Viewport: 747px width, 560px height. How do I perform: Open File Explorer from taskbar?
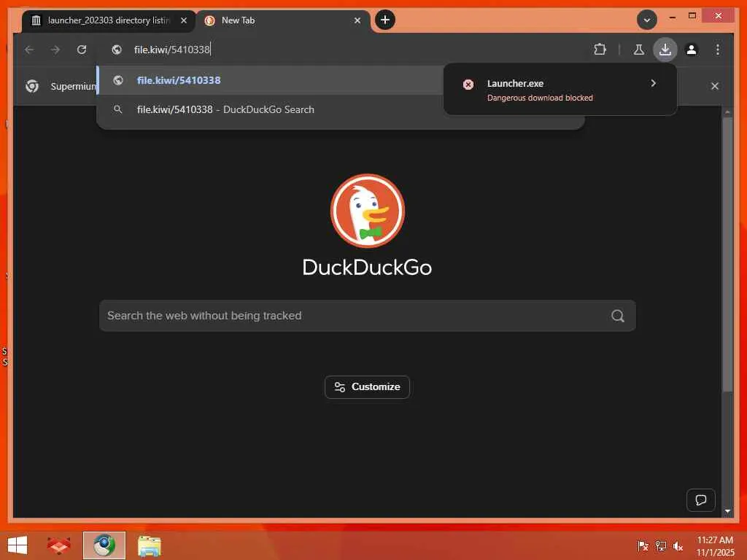click(x=150, y=545)
